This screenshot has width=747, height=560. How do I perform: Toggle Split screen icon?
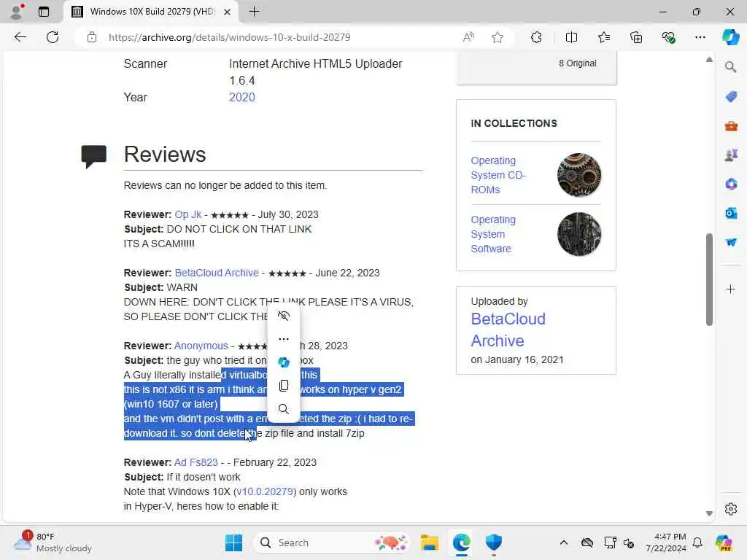571,37
